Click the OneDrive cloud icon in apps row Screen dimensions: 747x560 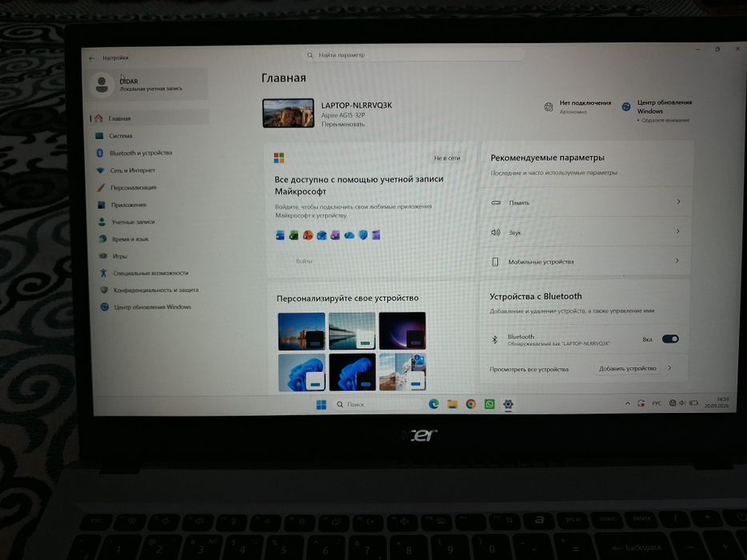click(x=349, y=235)
